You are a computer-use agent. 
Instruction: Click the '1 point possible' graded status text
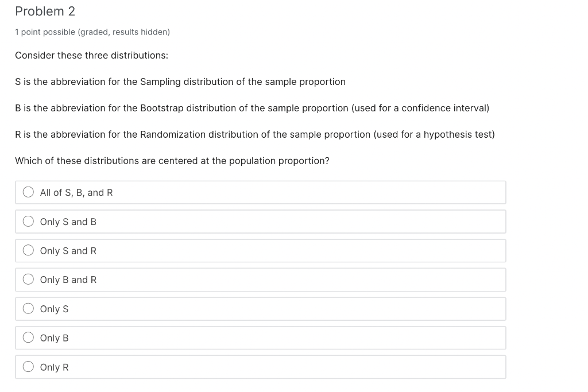[x=92, y=32]
